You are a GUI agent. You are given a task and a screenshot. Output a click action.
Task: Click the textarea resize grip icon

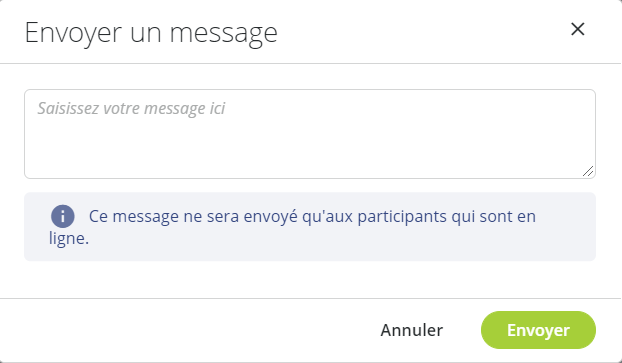[x=588, y=171]
